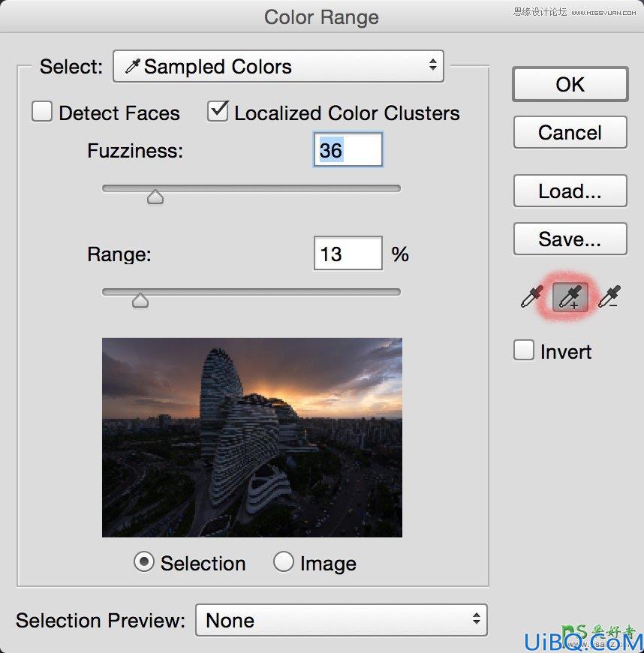The height and width of the screenshot is (653, 644).
Task: Open the Select dropdown showing Sampled Colors
Action: click(x=278, y=66)
